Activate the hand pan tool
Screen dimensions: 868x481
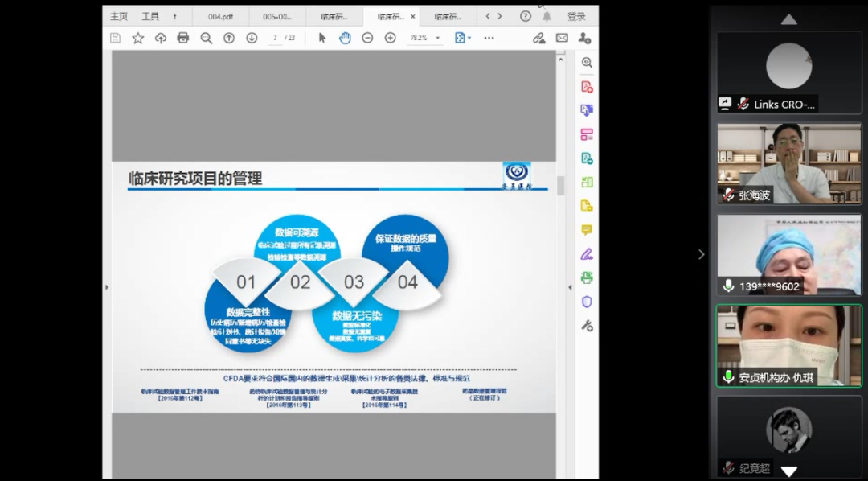pyautogui.click(x=345, y=38)
